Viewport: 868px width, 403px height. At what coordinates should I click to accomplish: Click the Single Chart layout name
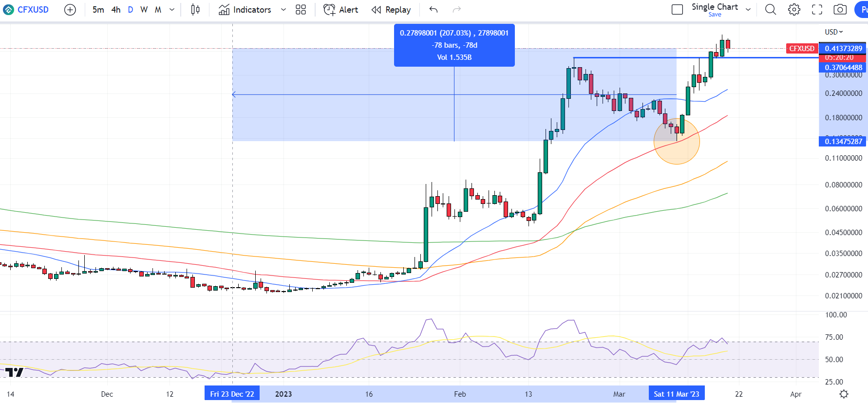pyautogui.click(x=715, y=7)
